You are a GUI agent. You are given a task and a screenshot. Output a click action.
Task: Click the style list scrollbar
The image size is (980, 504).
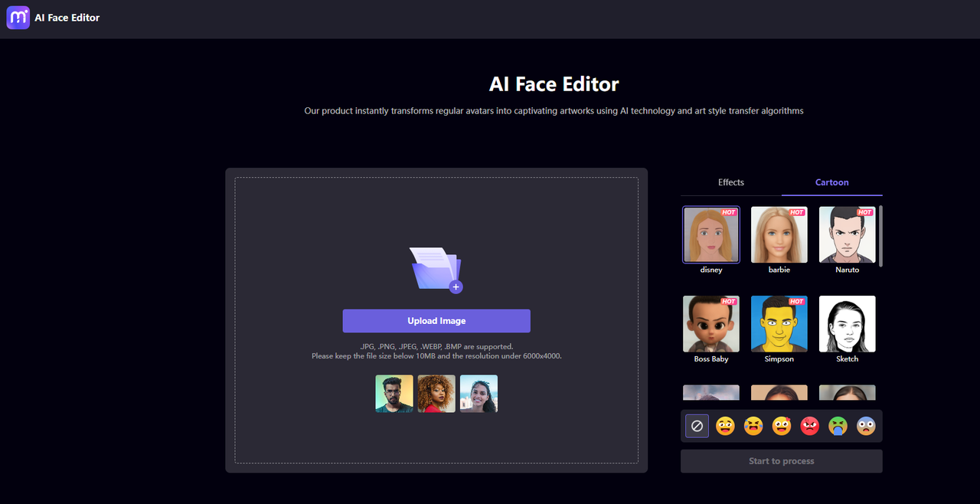coord(880,236)
